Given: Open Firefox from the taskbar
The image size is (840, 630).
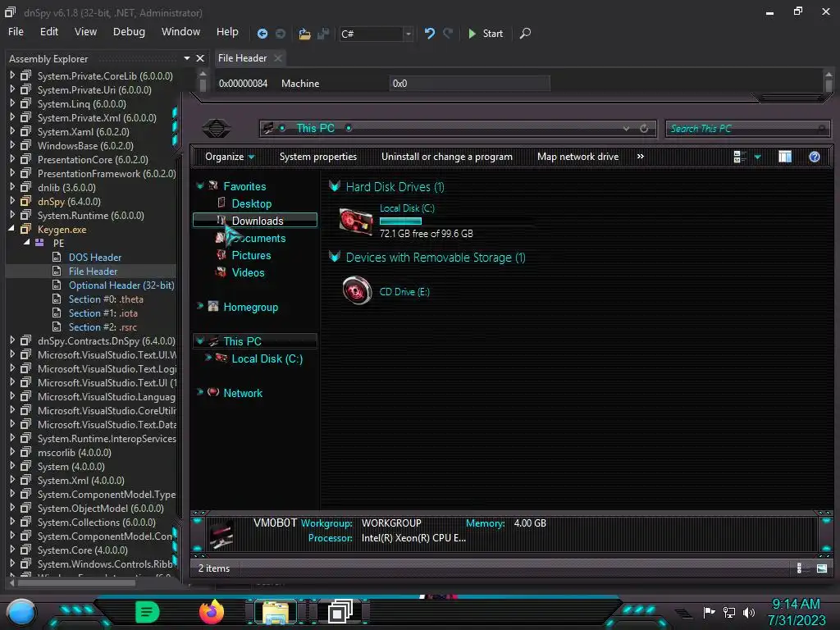Looking at the screenshot, I should [x=212, y=612].
